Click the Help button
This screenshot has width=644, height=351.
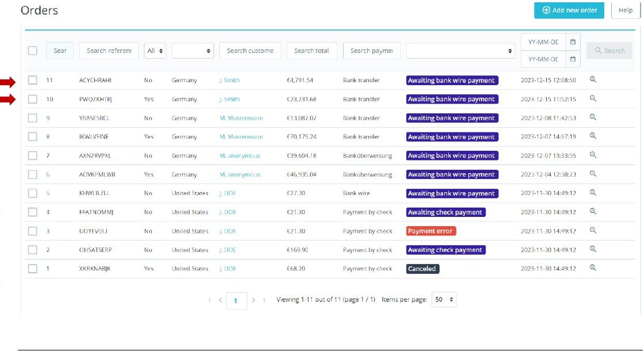click(625, 10)
